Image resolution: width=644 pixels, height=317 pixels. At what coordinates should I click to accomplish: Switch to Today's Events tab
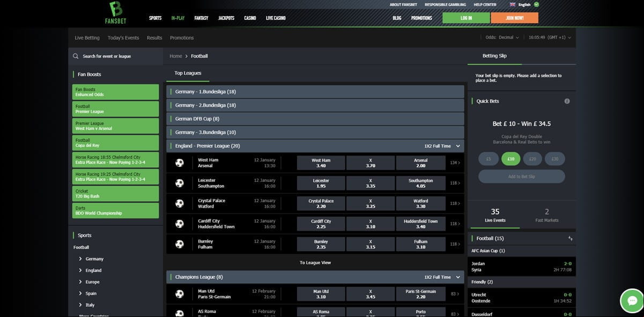coord(123,38)
